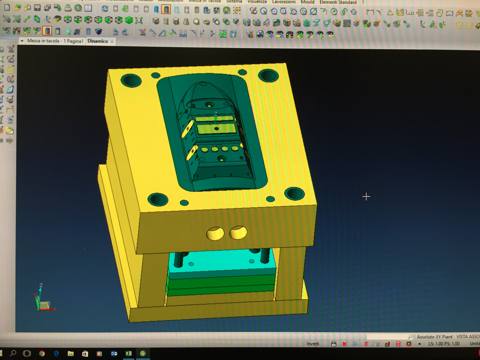Toggle the orange-highlighted icon in top toolbar row
This screenshot has width=480, height=360.
[x=166, y=10]
